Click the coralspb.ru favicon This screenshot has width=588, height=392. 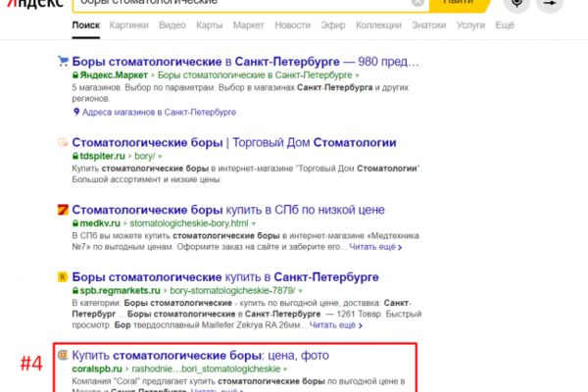coord(63,355)
